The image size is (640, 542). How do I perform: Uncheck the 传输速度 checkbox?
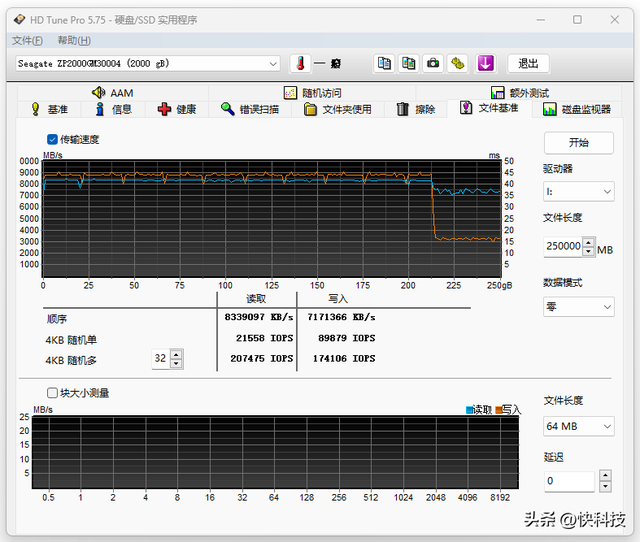pos(53,139)
